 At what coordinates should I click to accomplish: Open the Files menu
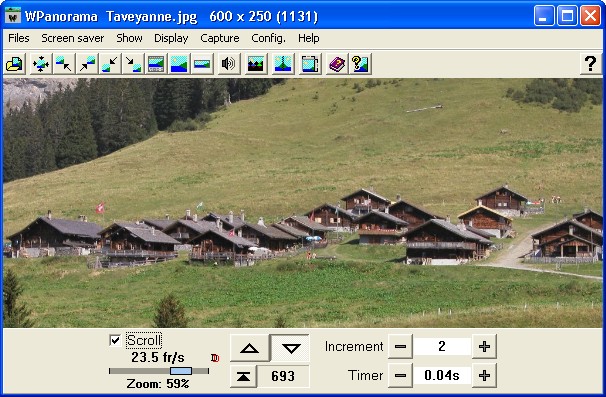[19, 38]
